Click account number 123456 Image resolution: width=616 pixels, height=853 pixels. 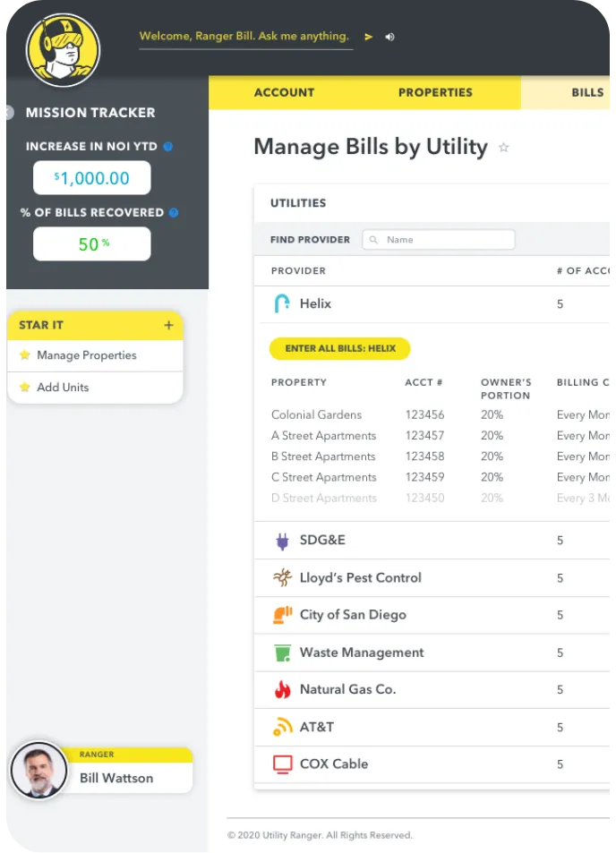tap(424, 414)
